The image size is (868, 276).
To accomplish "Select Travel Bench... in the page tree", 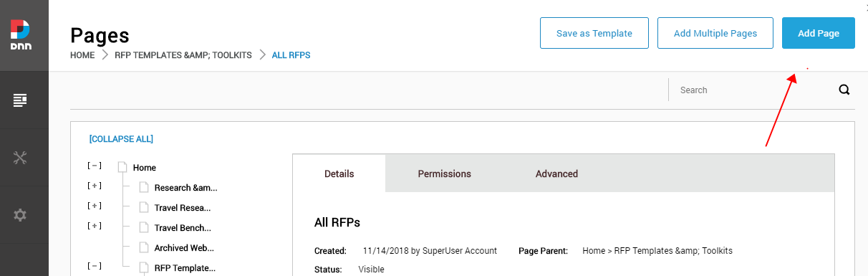I will pos(183,228).
